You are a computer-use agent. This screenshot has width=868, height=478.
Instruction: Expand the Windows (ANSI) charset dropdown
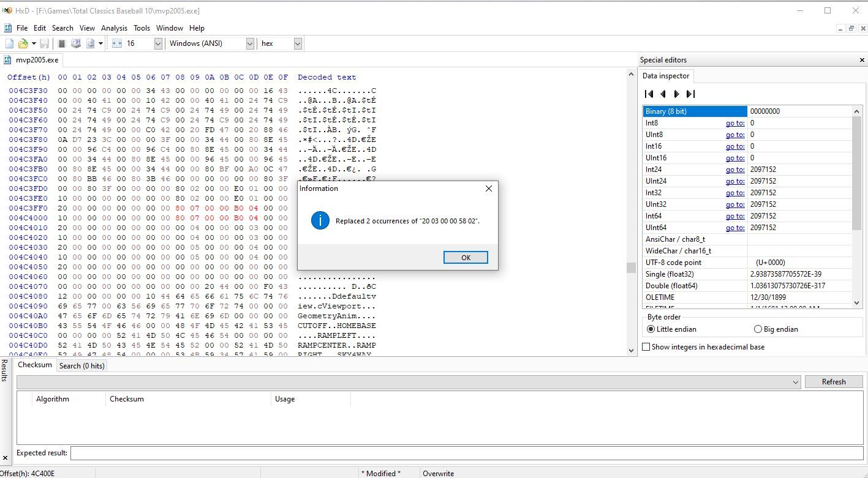[249, 43]
